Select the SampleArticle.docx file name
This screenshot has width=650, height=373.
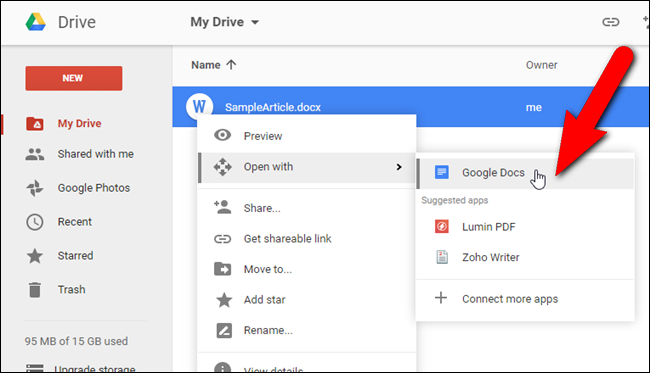(273, 107)
